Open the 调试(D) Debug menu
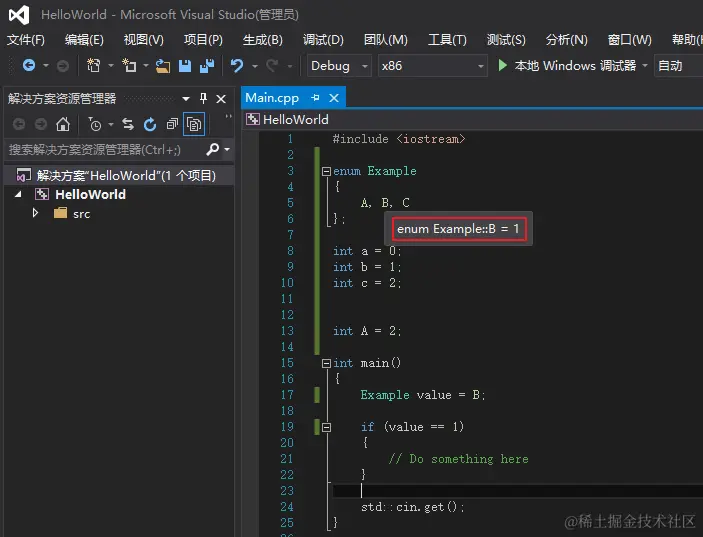The width and height of the screenshot is (703, 537). coord(323,40)
